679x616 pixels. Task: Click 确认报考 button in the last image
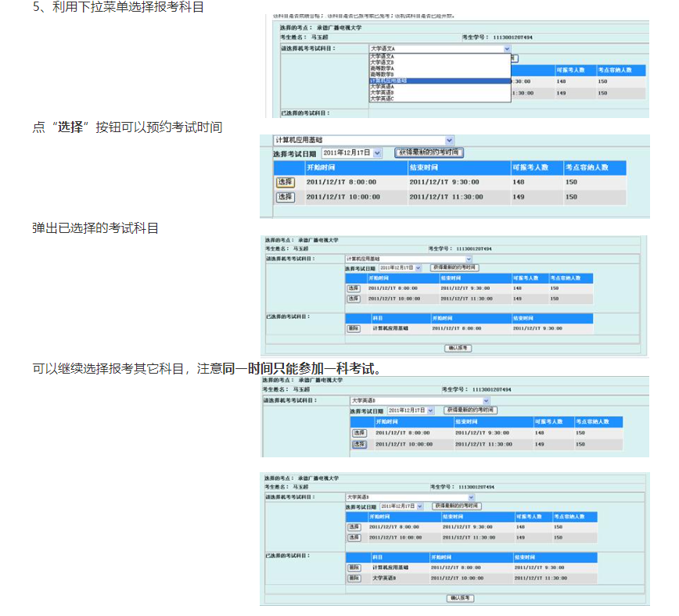click(460, 598)
